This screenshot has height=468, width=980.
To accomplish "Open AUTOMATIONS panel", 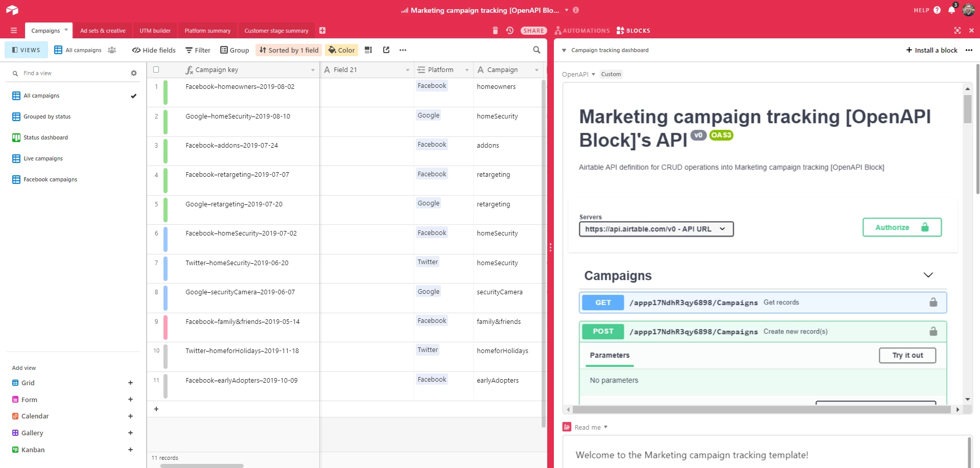I will pos(582,31).
